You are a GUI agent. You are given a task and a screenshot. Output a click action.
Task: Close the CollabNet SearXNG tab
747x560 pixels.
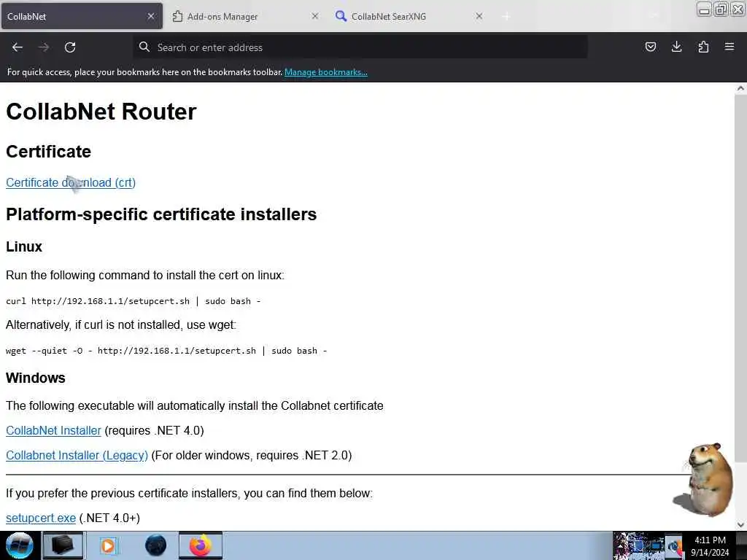click(479, 16)
